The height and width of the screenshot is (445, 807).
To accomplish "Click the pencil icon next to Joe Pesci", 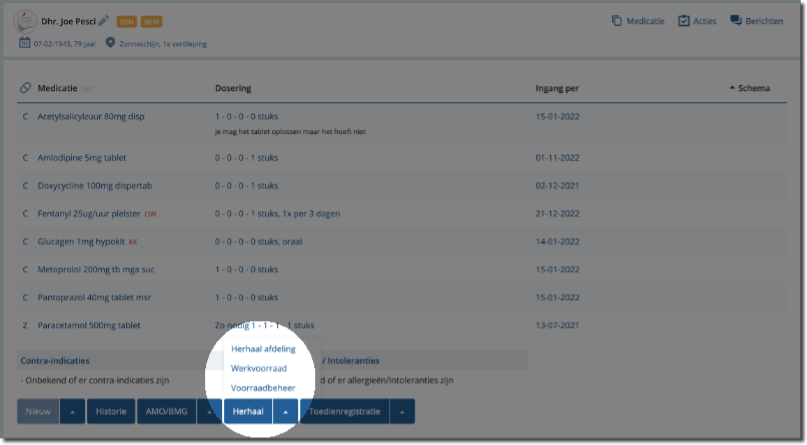I will tap(104, 21).
